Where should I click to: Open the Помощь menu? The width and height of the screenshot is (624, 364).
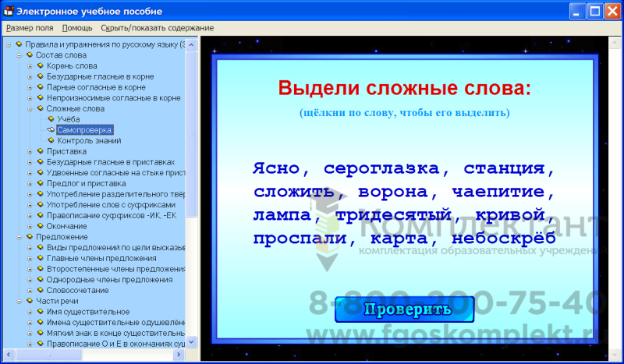[77, 28]
